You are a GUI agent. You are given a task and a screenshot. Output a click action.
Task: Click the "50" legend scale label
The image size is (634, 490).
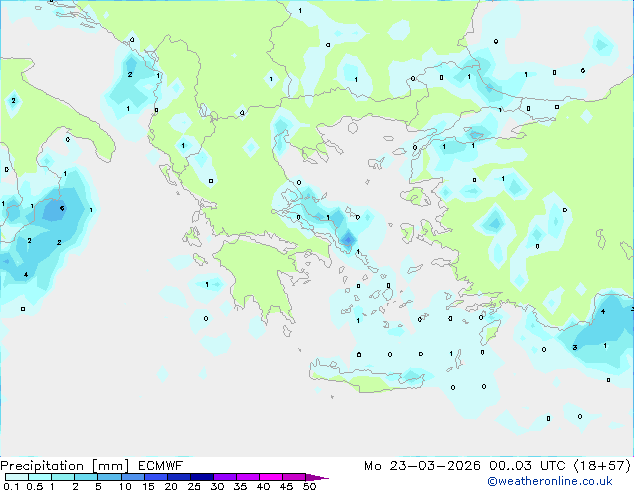309,486
